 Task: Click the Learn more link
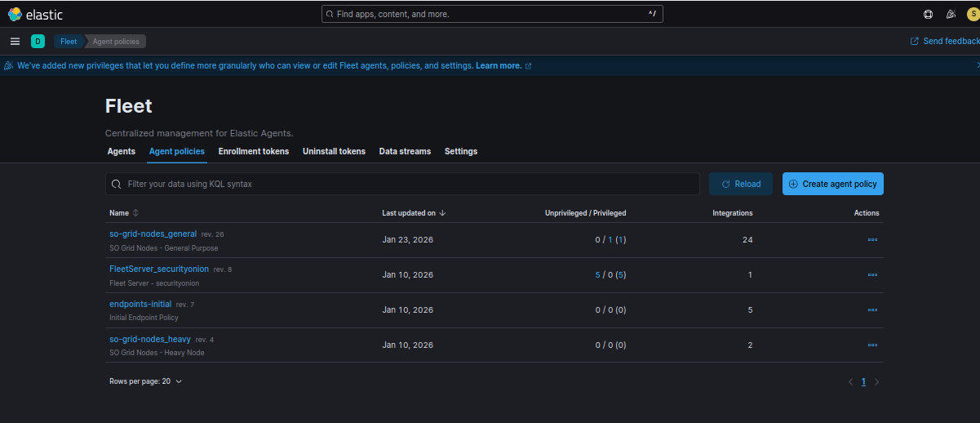pyautogui.click(x=499, y=66)
